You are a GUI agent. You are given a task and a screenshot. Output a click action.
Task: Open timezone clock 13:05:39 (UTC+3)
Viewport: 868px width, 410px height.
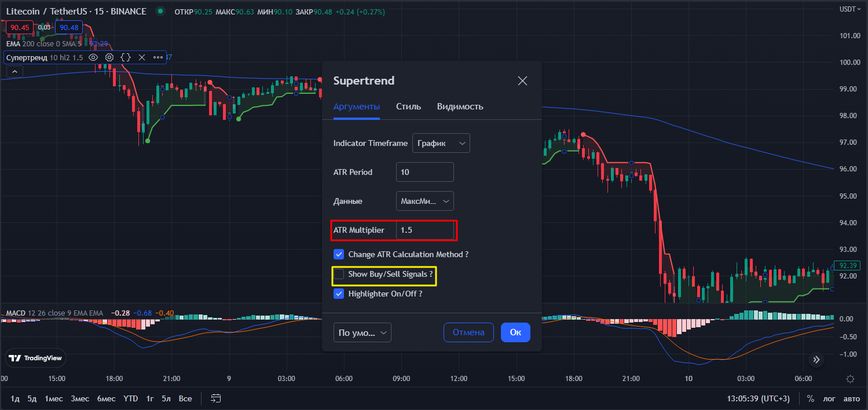(758, 398)
